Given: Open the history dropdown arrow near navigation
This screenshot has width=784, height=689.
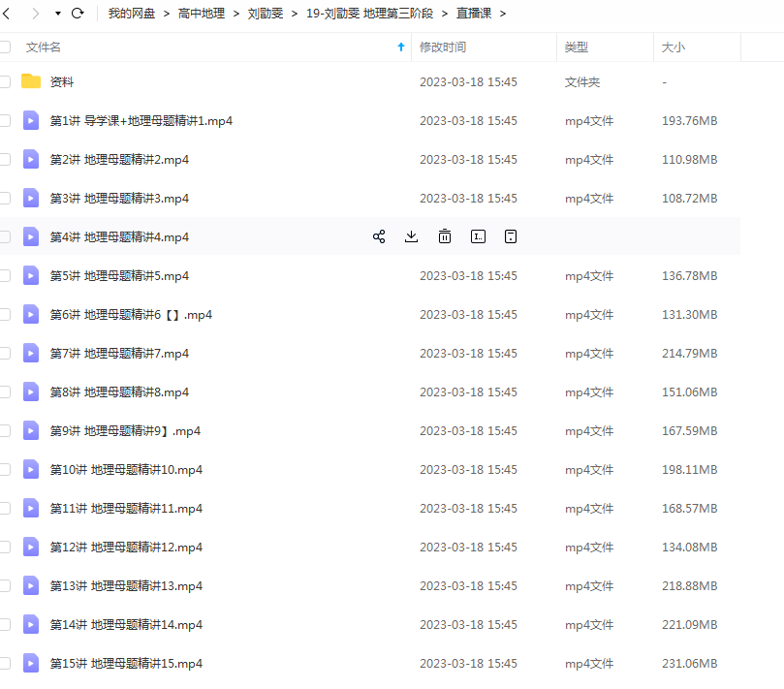Looking at the screenshot, I should click(x=57, y=14).
